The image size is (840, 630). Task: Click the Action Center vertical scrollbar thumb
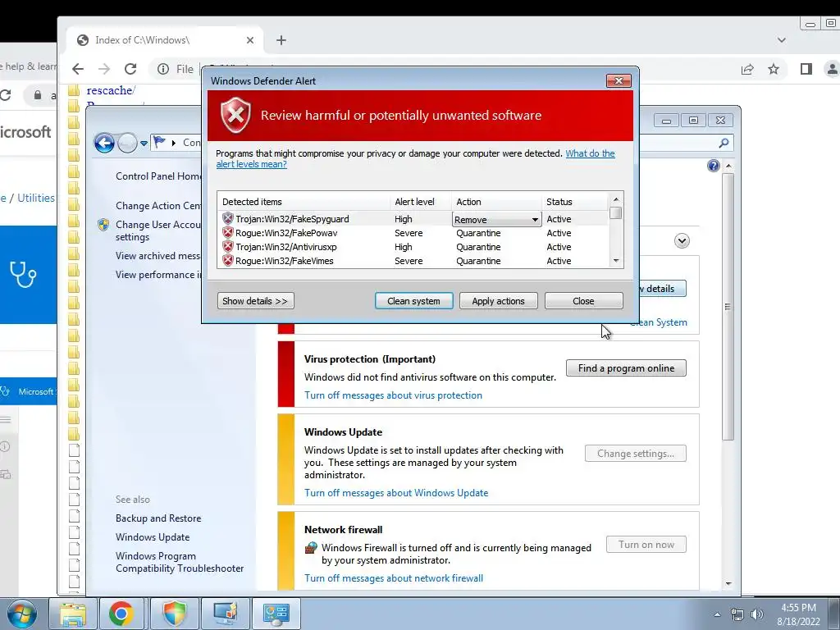pyautogui.click(x=728, y=307)
